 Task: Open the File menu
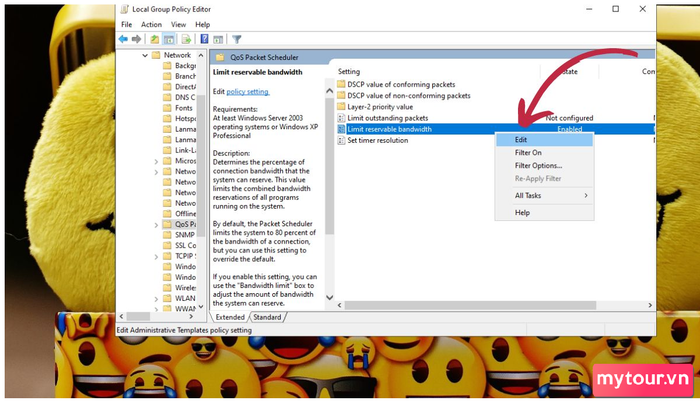coord(126,25)
